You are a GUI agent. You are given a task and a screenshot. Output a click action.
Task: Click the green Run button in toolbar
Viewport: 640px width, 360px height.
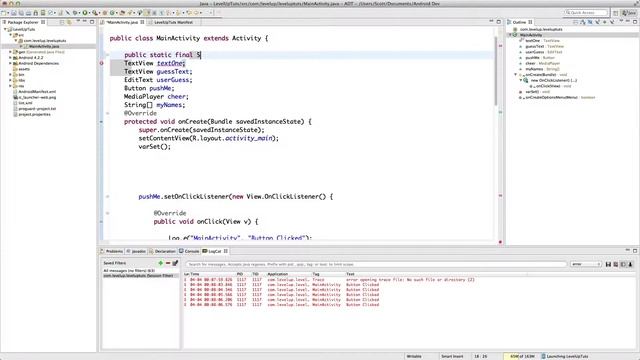coord(84,13)
